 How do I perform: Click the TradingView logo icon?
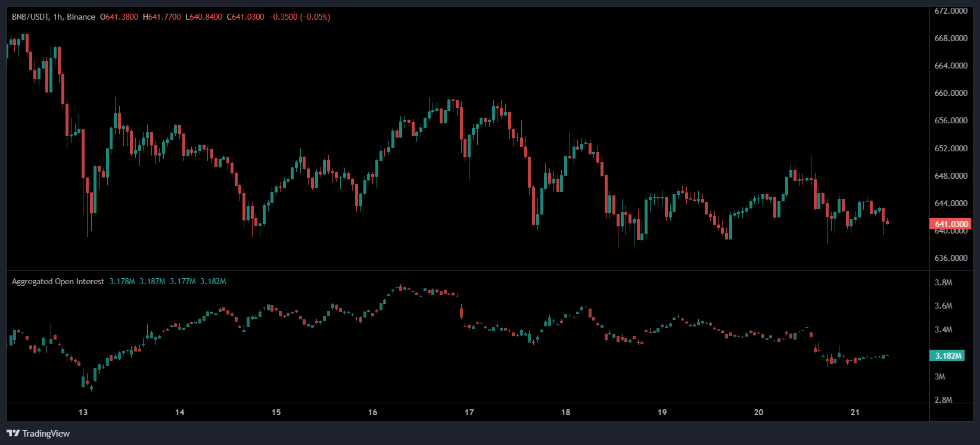click(x=13, y=433)
